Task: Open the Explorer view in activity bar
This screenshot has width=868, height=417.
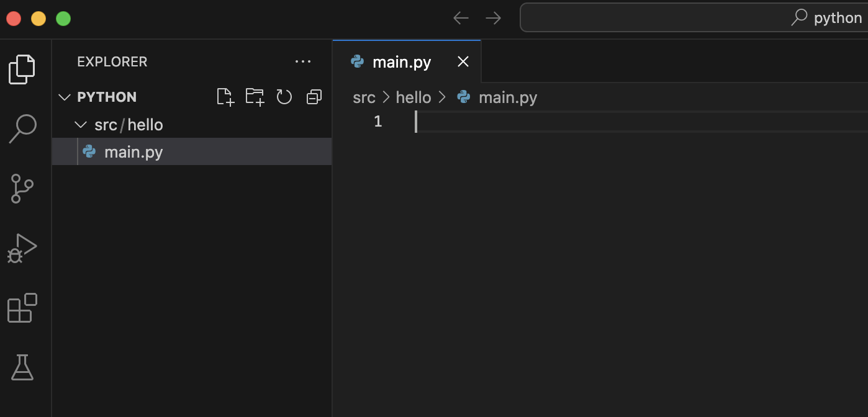Action: (x=22, y=69)
